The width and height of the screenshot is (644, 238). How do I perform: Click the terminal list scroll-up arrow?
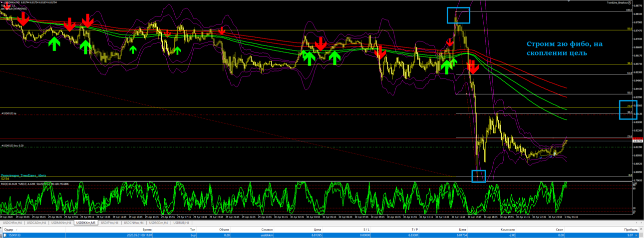click(642, 229)
